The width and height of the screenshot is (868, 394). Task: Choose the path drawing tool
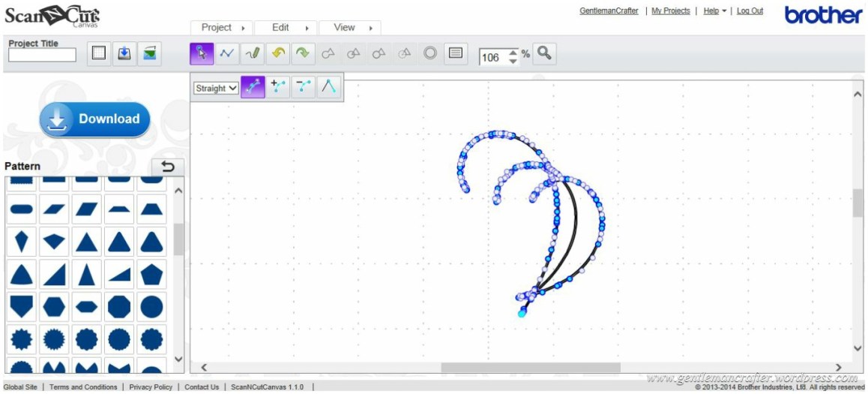click(x=227, y=54)
